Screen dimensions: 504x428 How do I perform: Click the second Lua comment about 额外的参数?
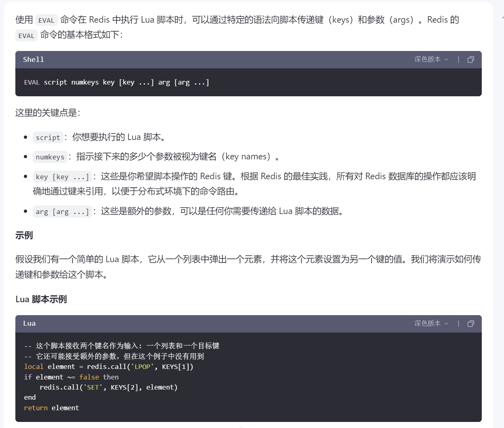coord(114,356)
